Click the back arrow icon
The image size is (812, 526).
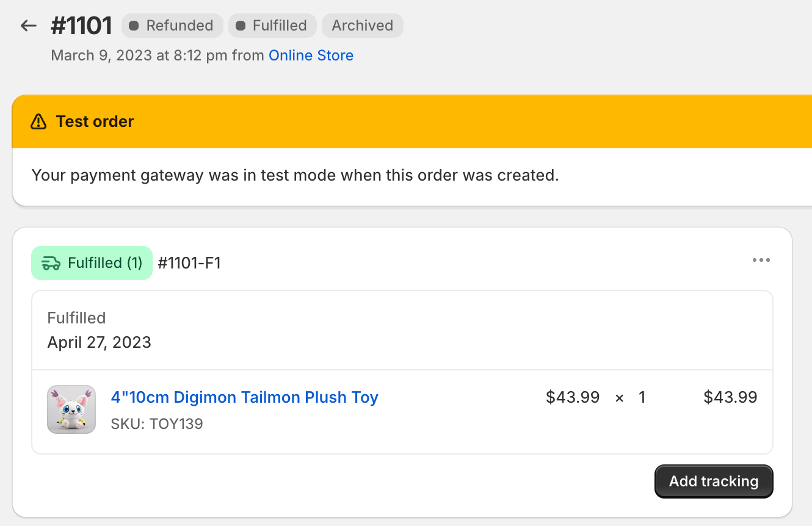tap(29, 26)
